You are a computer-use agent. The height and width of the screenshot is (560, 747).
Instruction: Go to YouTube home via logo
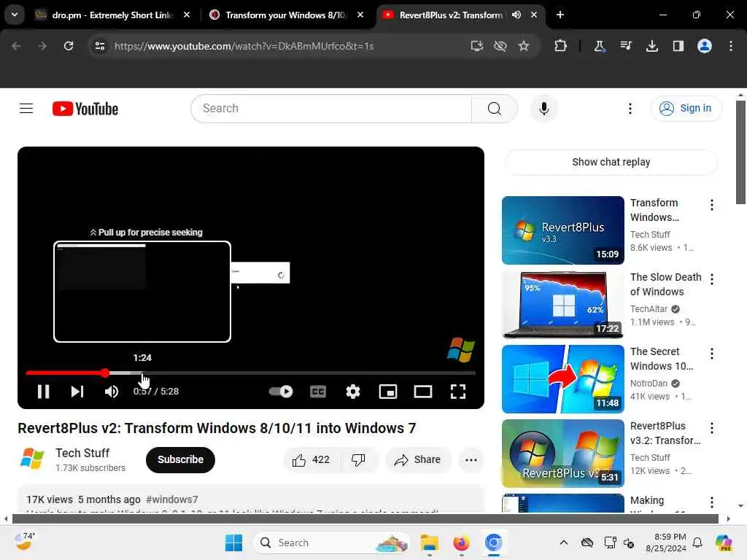coord(85,109)
